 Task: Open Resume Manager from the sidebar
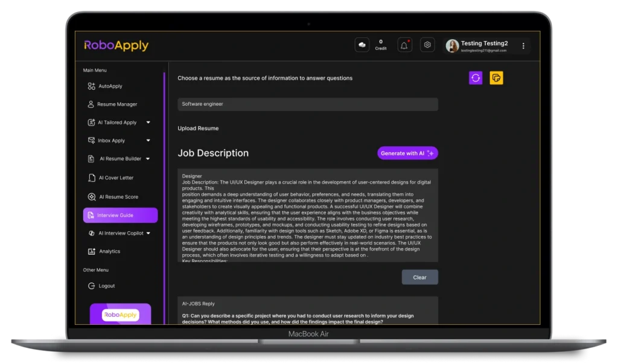click(117, 104)
